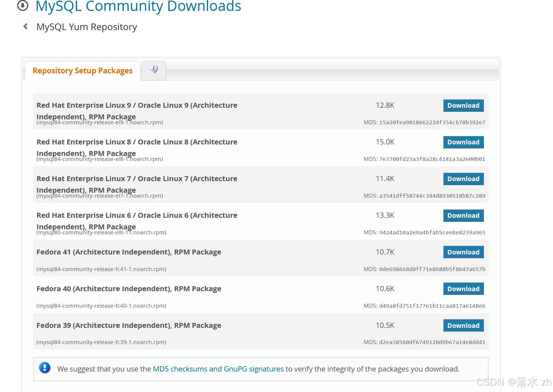Open the MD5 checksums and GnuPG signatures link
553x392 pixels.
click(218, 369)
